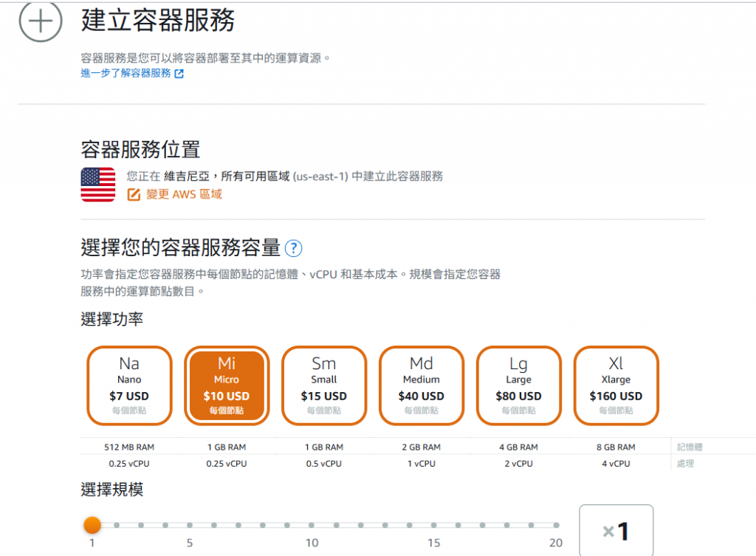Click the 0.5 vCPU spec

324,464
